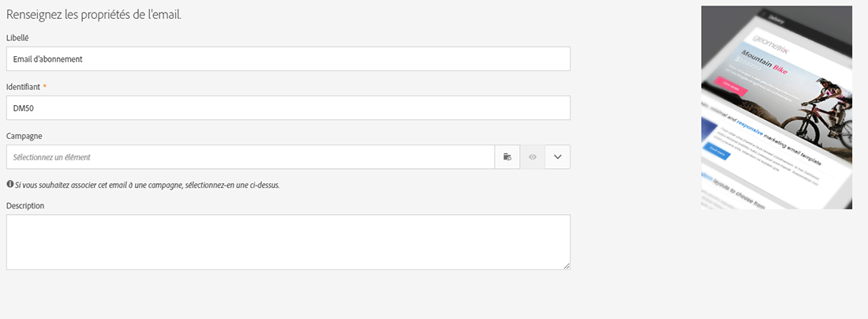Viewport: 868px width, 319px height.
Task: Expand the Campagne dropdown chevron
Action: [x=557, y=157]
